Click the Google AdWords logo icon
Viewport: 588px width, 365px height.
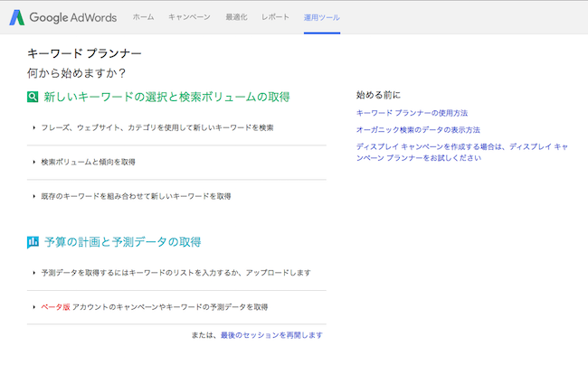(17, 17)
